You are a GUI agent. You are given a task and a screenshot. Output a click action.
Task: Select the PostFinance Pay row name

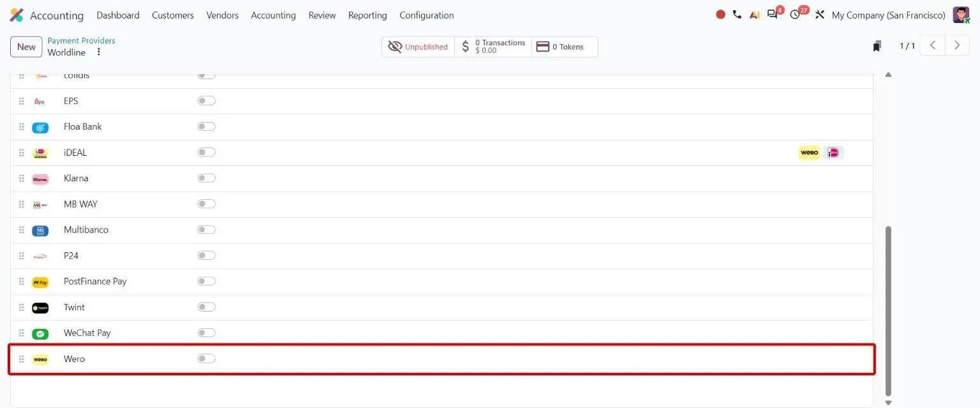point(95,282)
